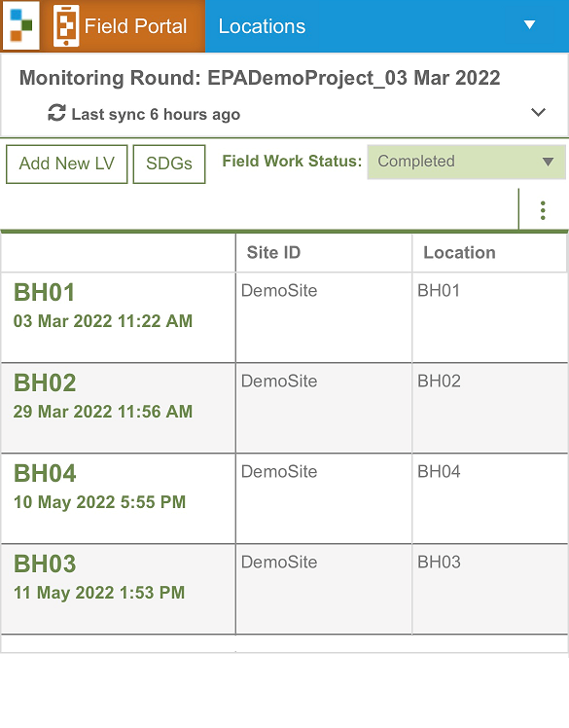Click the Last sync 6 hours ago text

coord(156,114)
